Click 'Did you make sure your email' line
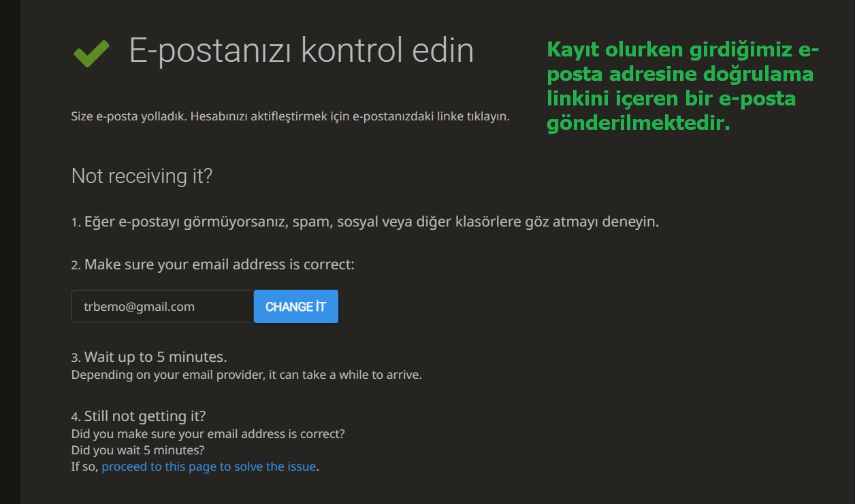 [208, 433]
